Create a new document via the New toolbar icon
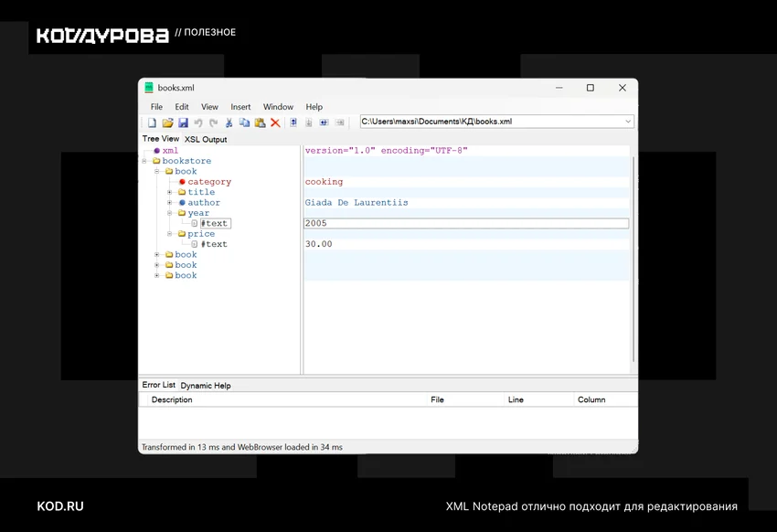777x532 pixels. point(152,122)
